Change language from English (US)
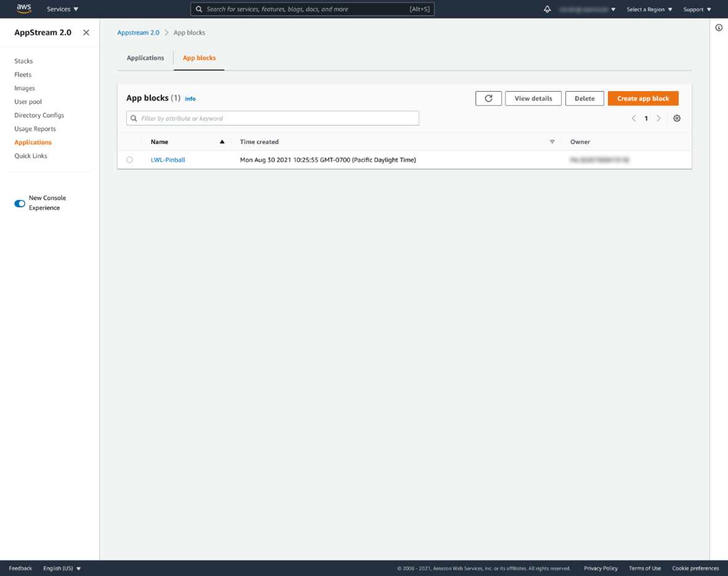 pos(62,568)
